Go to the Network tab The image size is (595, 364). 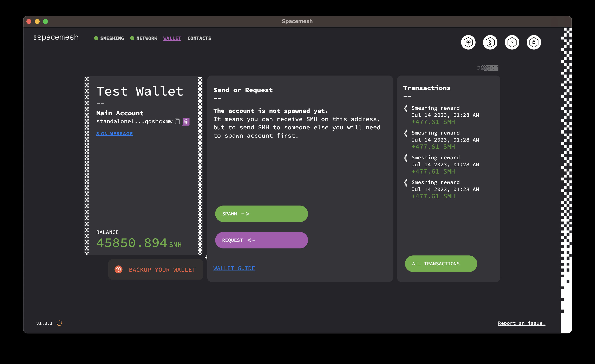point(146,38)
